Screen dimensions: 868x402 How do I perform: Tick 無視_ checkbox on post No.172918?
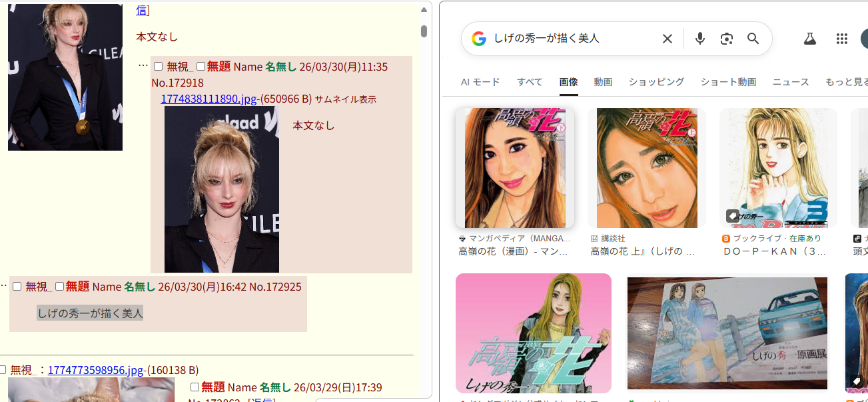point(159,67)
